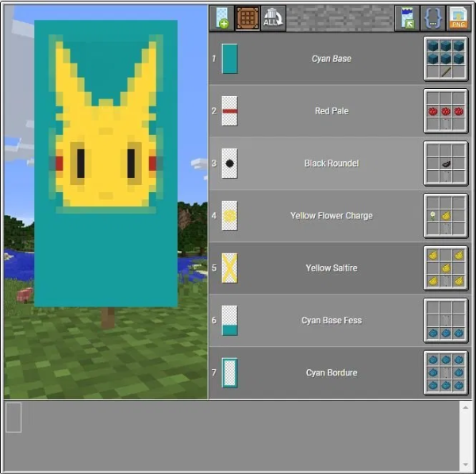This screenshot has height=474, width=476.
Task: Open the curly braces code export icon
Action: (432, 17)
